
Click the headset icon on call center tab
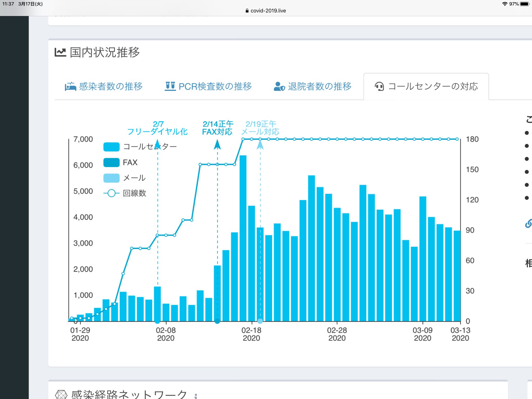pos(379,86)
